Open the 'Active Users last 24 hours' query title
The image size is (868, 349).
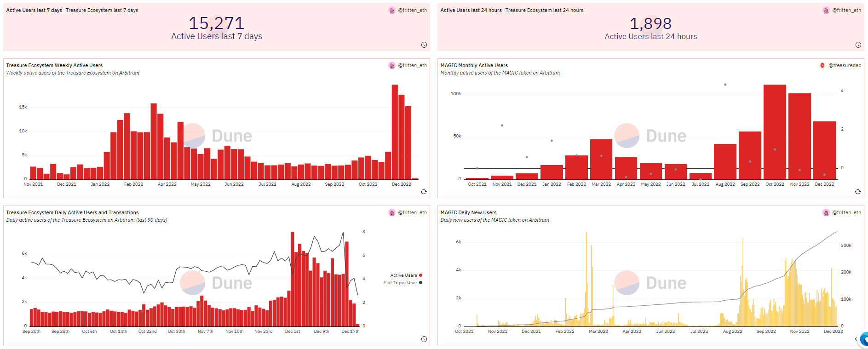tap(471, 10)
